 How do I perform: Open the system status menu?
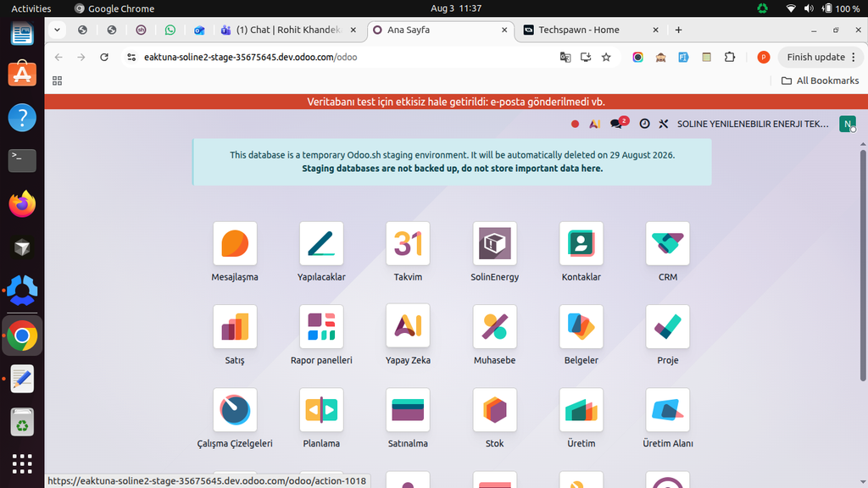click(x=822, y=8)
